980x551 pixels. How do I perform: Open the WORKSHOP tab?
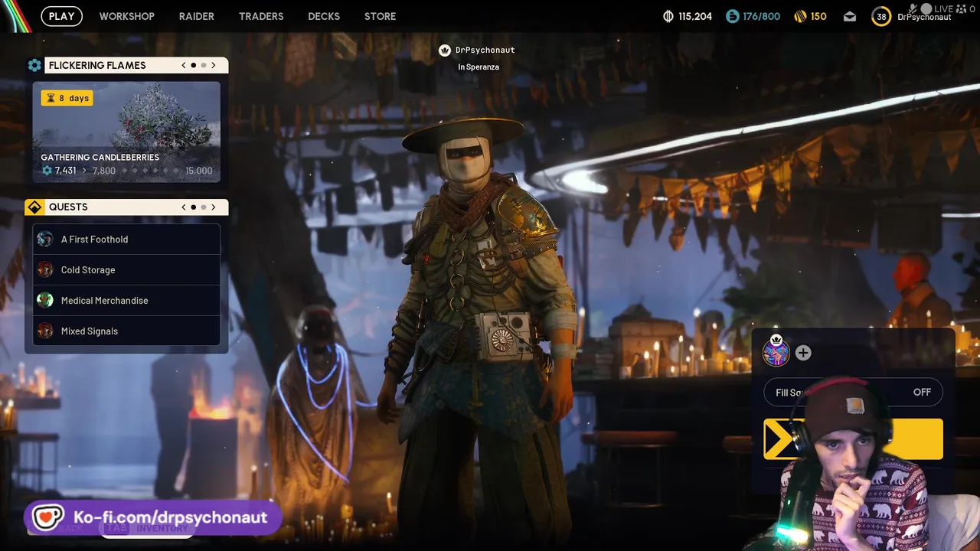(127, 16)
